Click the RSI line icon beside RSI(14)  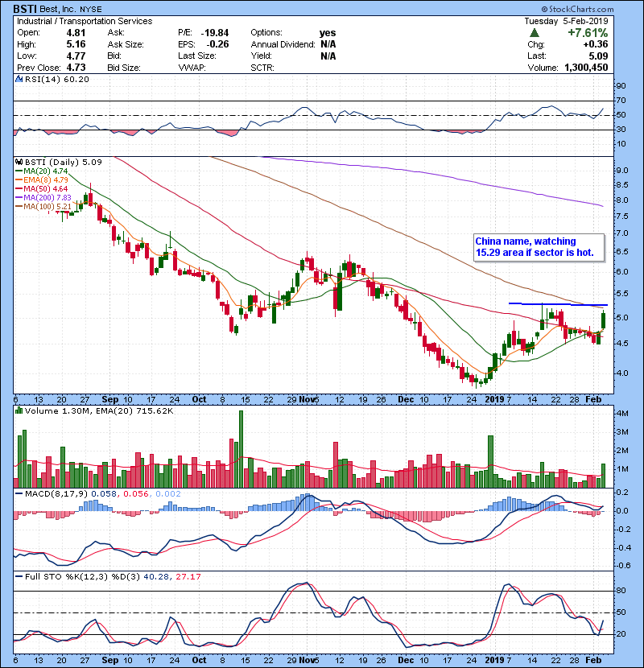19,79
